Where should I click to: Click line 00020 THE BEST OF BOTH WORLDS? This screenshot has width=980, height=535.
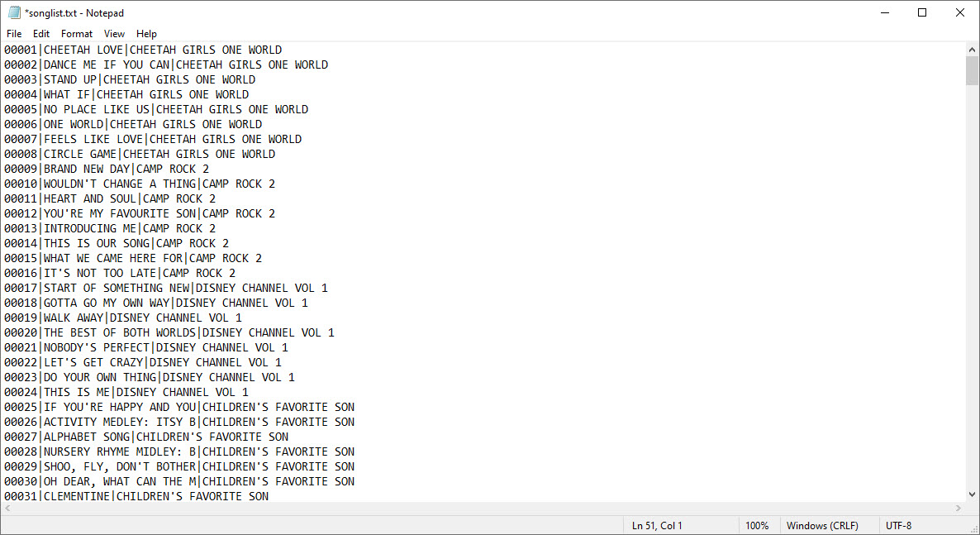tap(169, 333)
